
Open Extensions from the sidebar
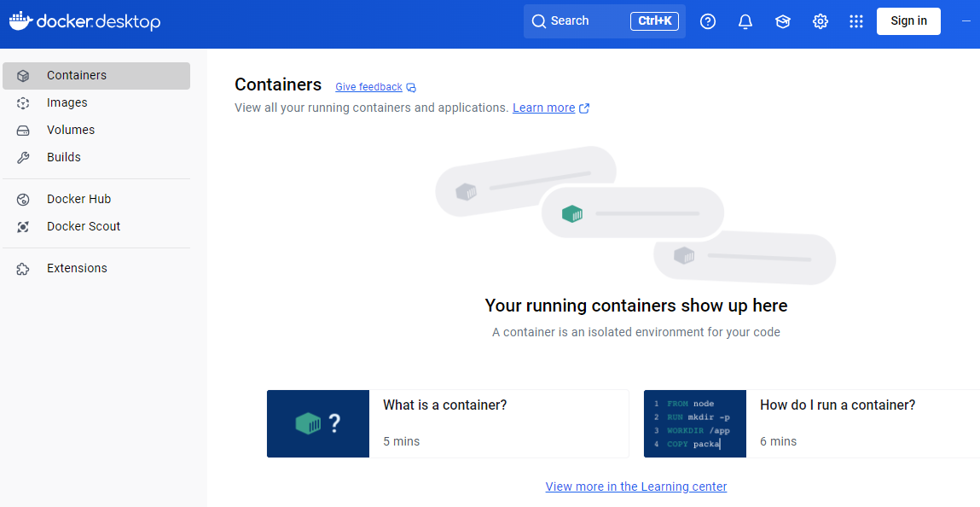pyautogui.click(x=96, y=268)
